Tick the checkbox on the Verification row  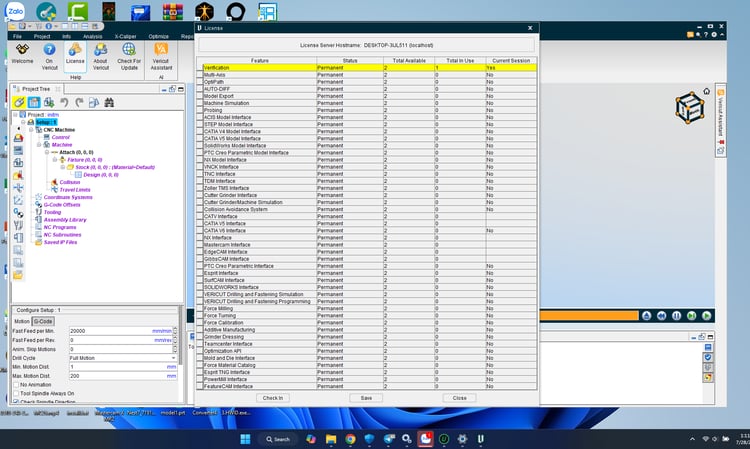(x=200, y=68)
